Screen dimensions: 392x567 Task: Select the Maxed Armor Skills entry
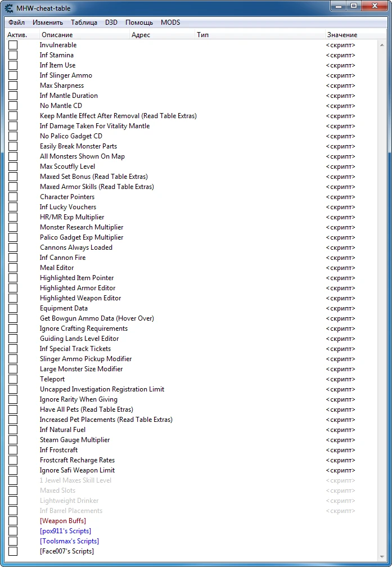click(x=97, y=187)
